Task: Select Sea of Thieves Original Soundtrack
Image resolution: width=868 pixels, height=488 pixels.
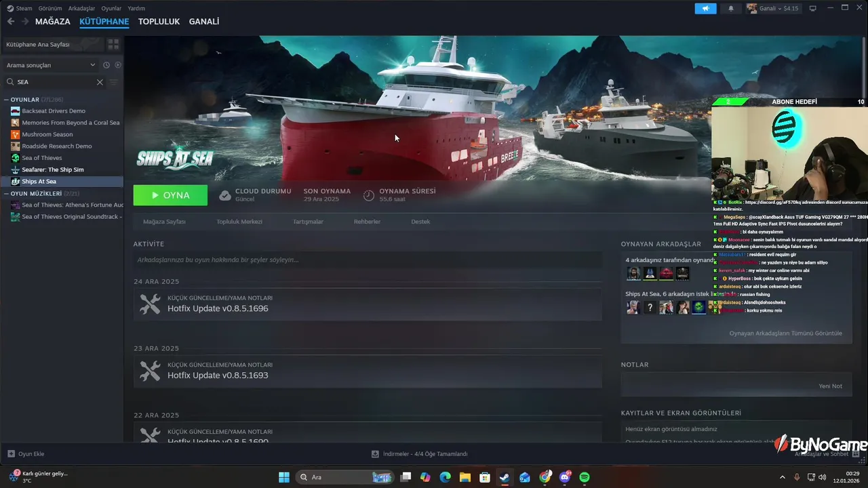Action: pos(62,217)
